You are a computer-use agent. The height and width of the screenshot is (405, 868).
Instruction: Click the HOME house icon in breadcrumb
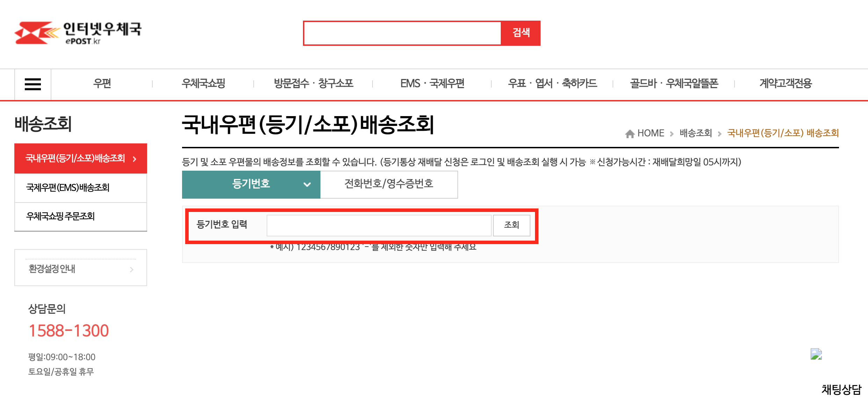tap(630, 134)
